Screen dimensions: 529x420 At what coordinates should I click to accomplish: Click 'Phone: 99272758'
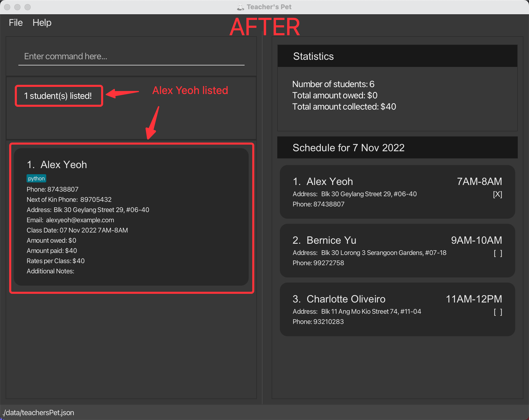pyautogui.click(x=318, y=263)
